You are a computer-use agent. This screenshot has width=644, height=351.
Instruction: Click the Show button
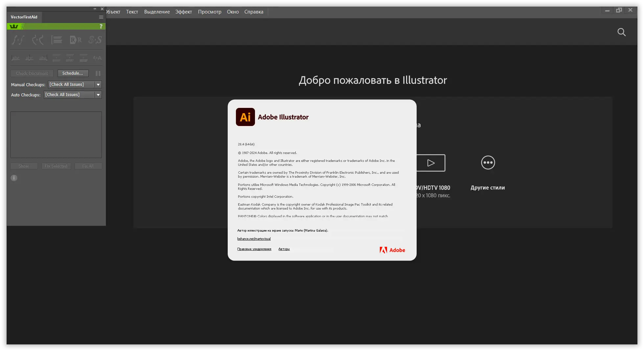tap(24, 166)
